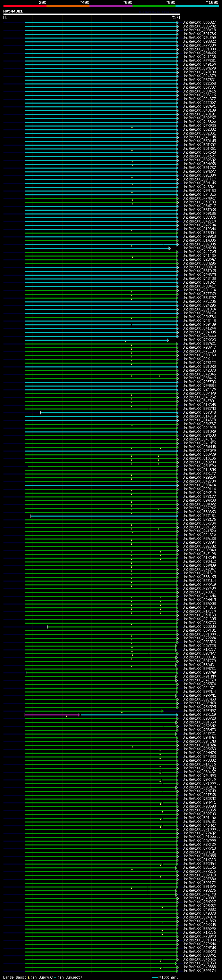
Task: Select the UniRef100_O22507 label
Action: pos(199,103)
